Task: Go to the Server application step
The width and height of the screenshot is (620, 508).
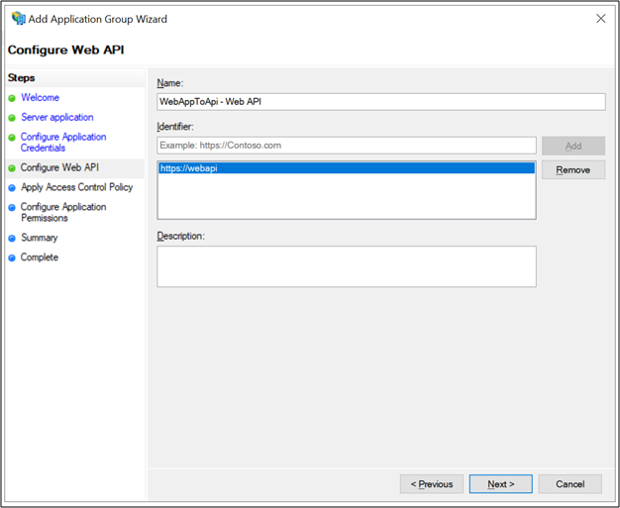Action: [57, 117]
